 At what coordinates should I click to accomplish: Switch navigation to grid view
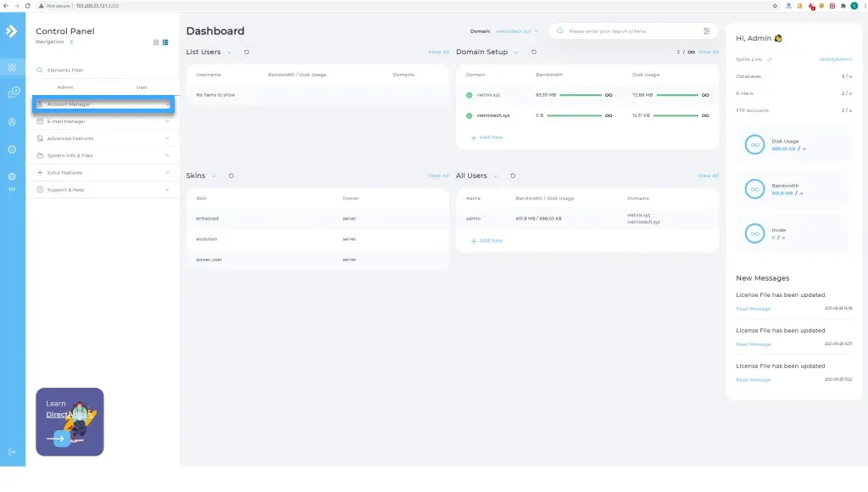point(156,42)
